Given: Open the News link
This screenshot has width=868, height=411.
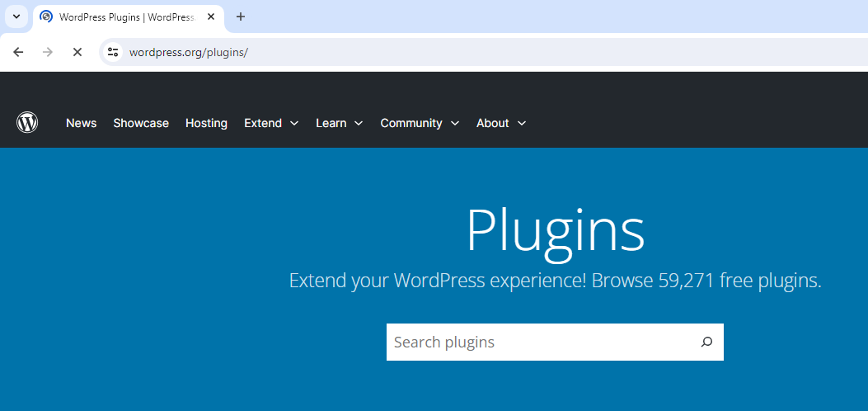Looking at the screenshot, I should [x=82, y=123].
